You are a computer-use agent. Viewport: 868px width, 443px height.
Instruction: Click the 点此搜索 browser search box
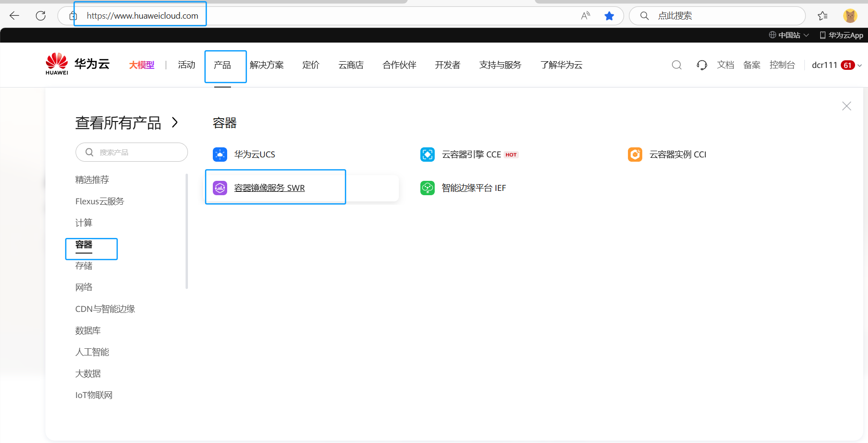pos(717,16)
